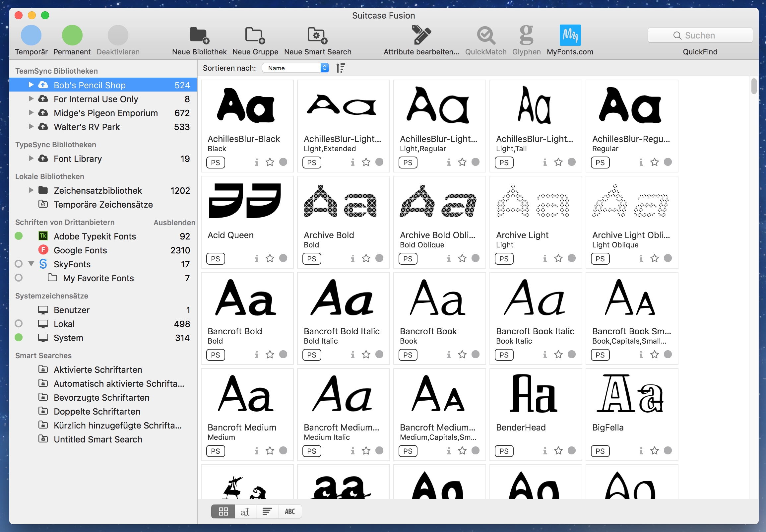Image resolution: width=766 pixels, height=532 pixels.
Task: Select the Benutzer fonts entry
Action: pyautogui.click(x=103, y=310)
